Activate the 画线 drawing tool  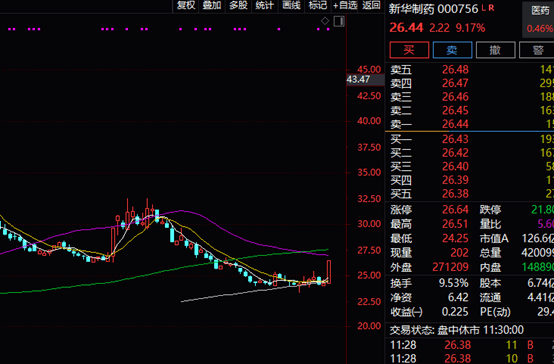(291, 5)
